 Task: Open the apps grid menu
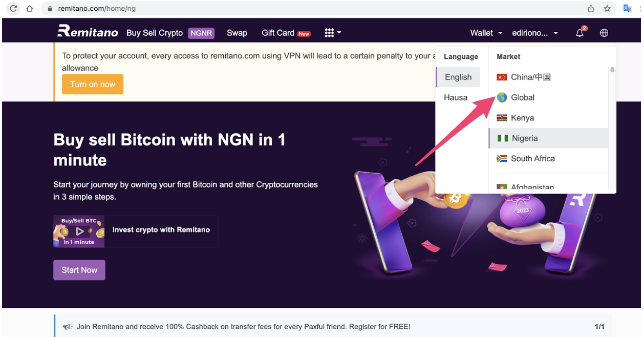tap(329, 32)
